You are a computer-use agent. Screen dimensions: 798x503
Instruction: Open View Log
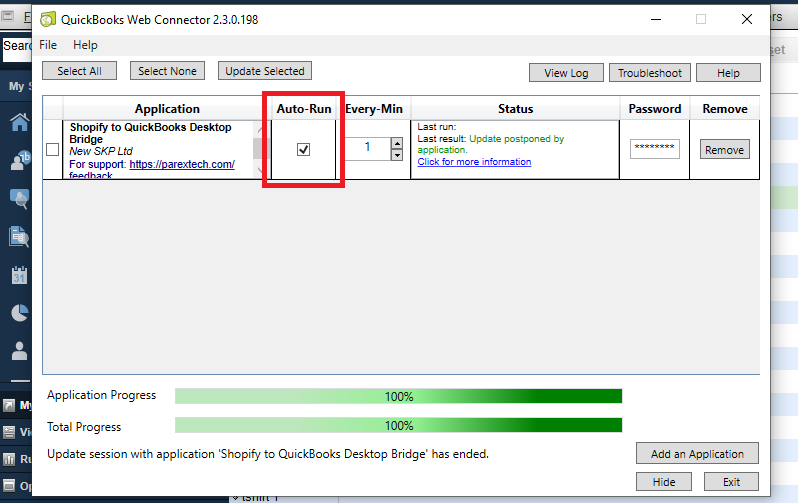pos(566,73)
